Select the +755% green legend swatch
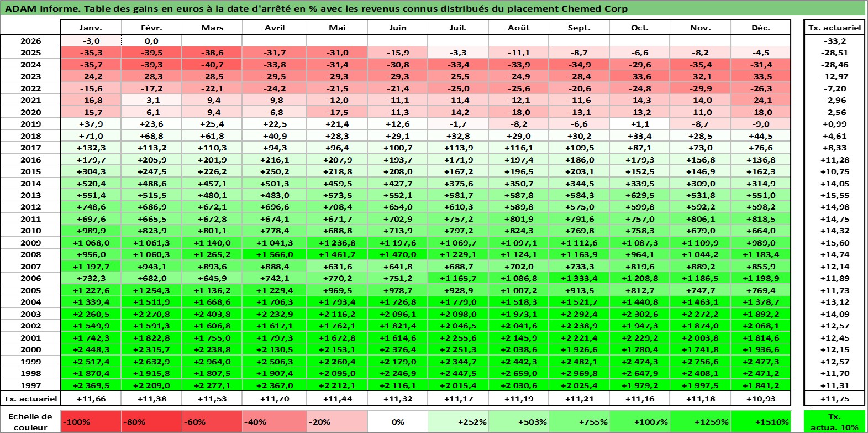The image size is (868, 433). coord(579,421)
